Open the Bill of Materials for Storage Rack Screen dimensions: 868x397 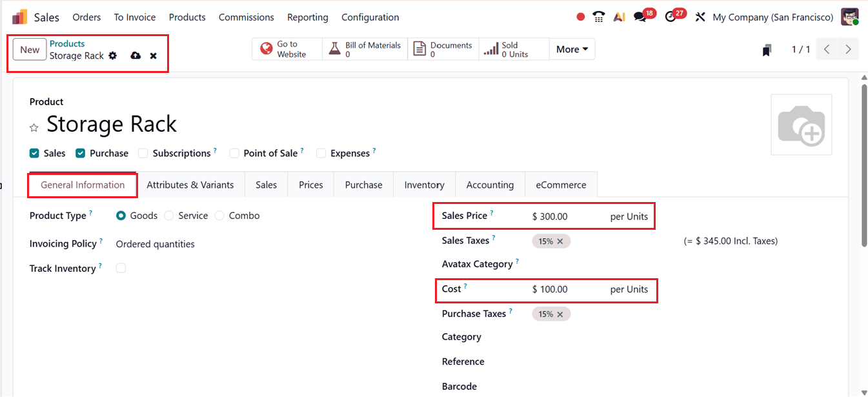tap(363, 48)
